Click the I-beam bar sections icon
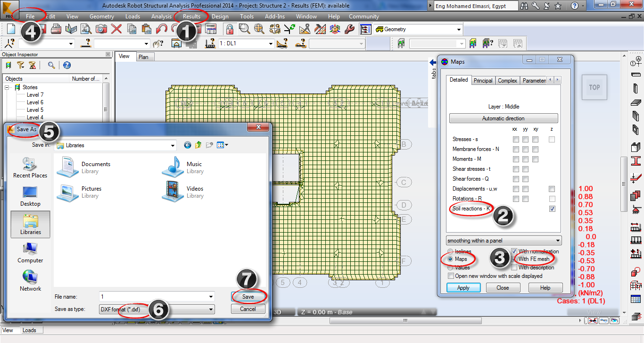This screenshot has width=644, height=343. [x=636, y=161]
